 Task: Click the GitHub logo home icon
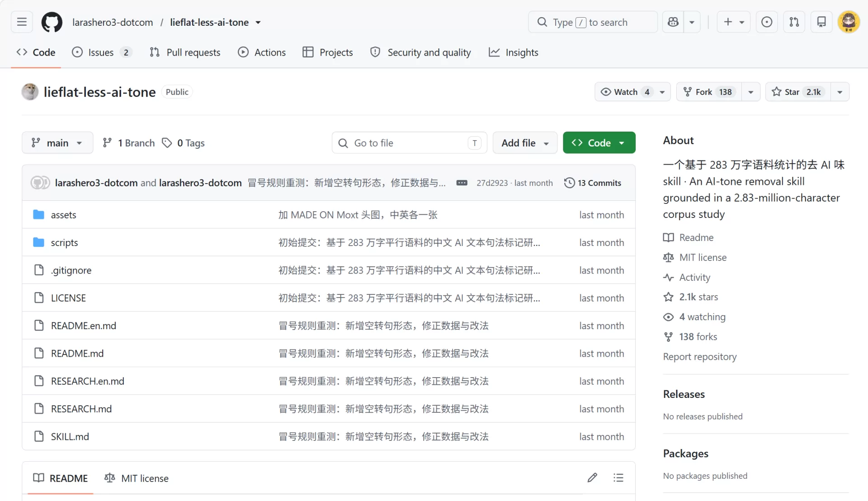[52, 22]
